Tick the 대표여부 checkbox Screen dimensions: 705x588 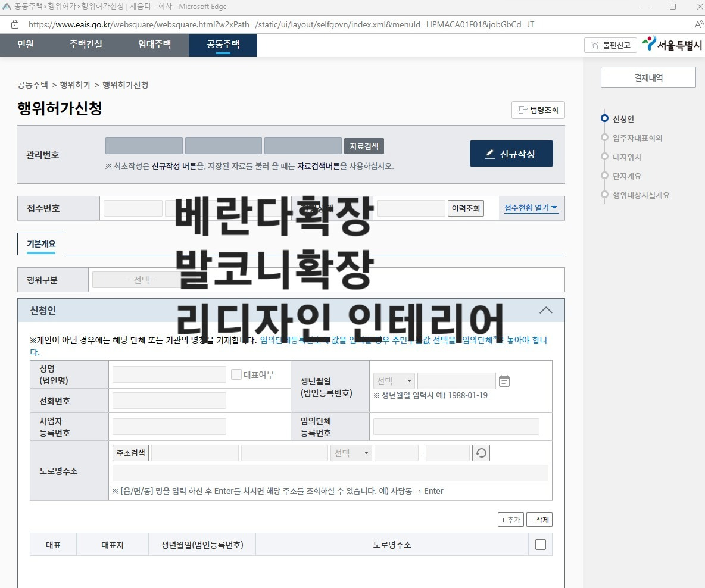236,374
